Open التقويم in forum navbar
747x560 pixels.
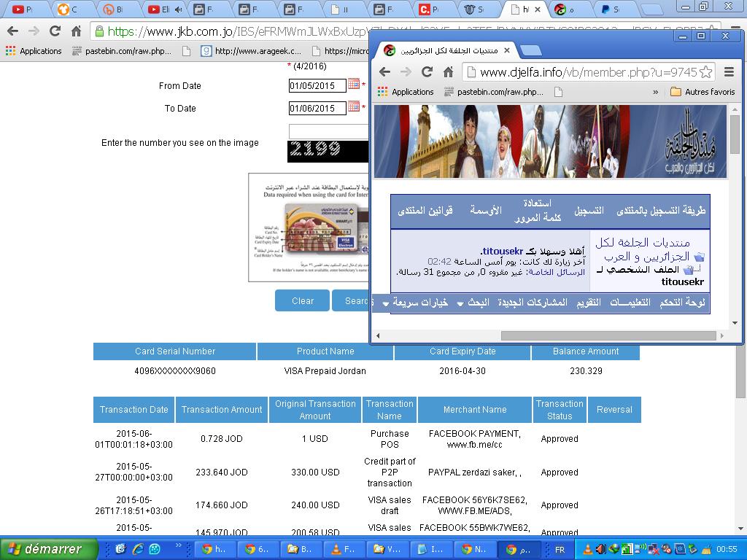[589, 303]
